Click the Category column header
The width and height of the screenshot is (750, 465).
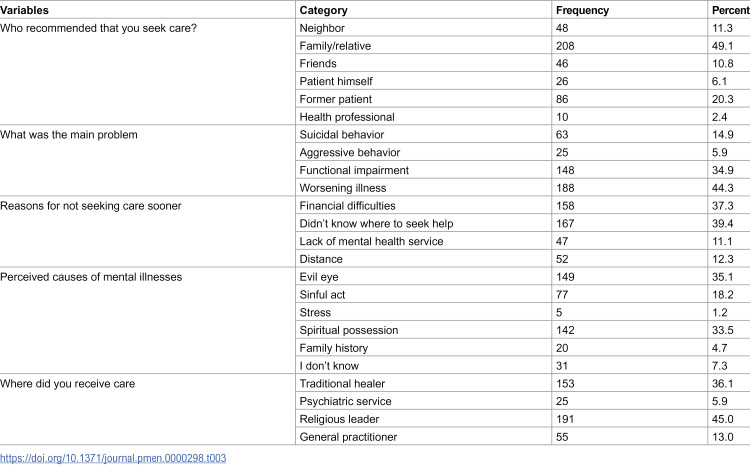tap(323, 10)
